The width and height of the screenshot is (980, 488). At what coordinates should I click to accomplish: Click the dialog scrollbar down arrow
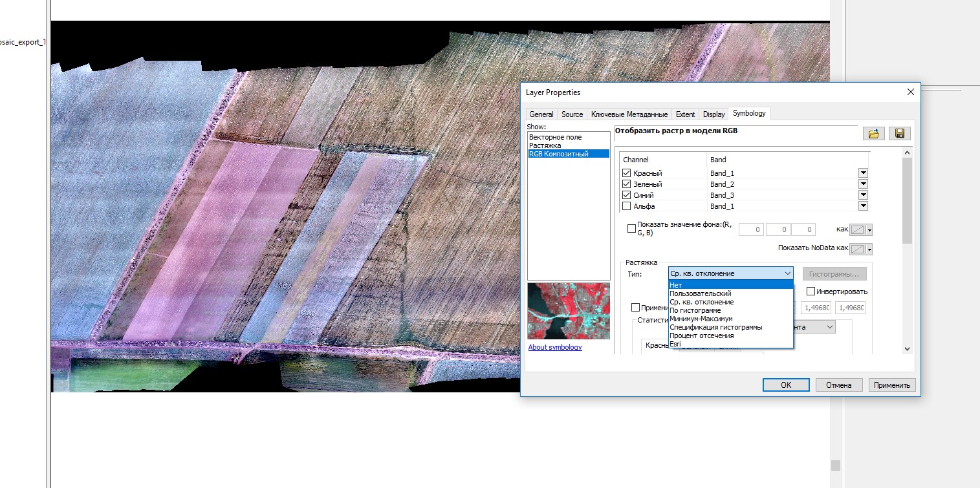tap(907, 348)
